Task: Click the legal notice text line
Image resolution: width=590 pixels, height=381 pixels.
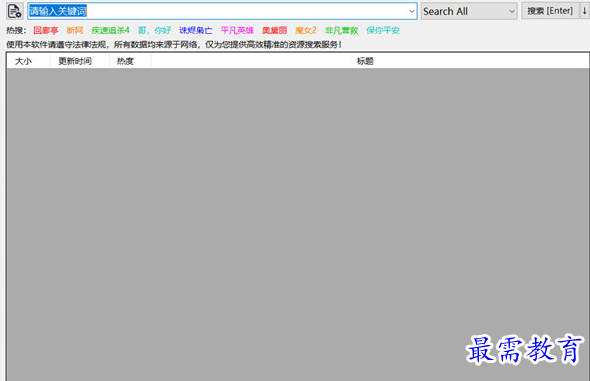Action: 173,45
